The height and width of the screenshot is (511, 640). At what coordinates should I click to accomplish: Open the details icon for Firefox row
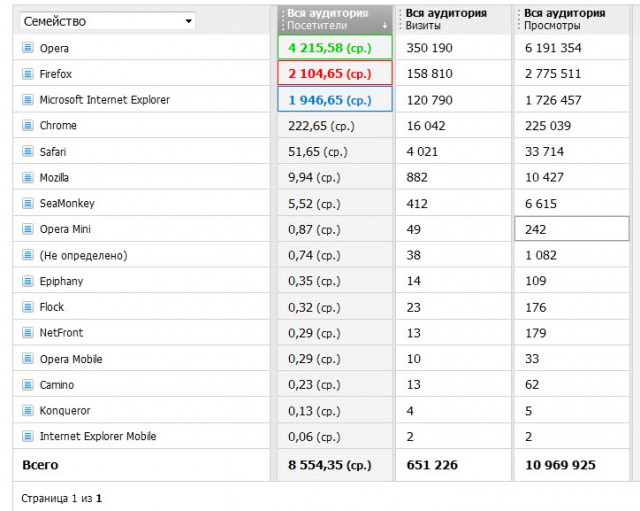[27, 74]
